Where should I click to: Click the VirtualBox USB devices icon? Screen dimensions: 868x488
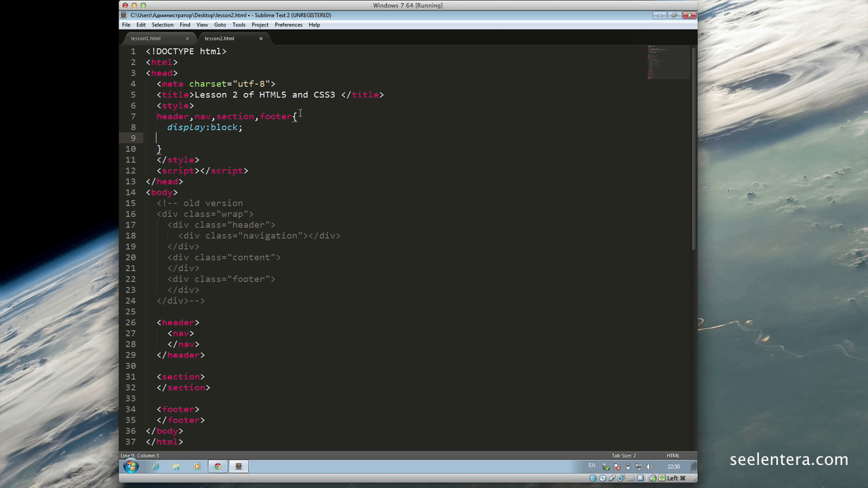612,478
